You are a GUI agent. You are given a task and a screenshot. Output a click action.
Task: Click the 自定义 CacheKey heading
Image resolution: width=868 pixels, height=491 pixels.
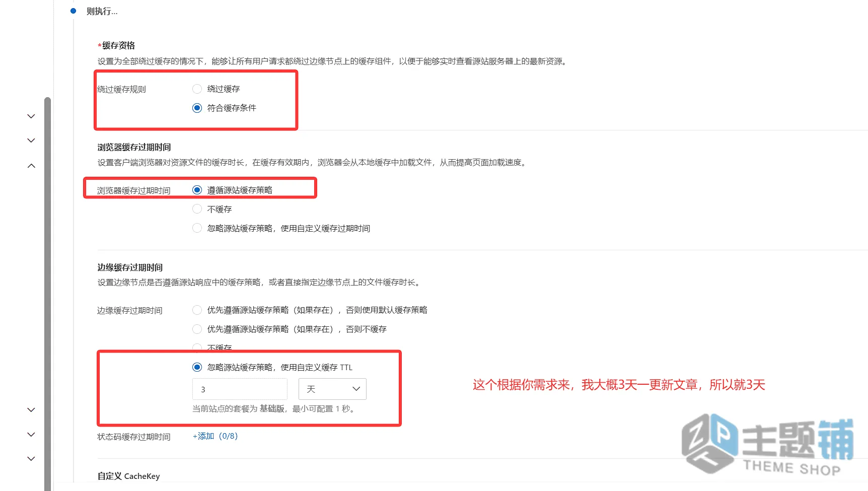pos(128,476)
